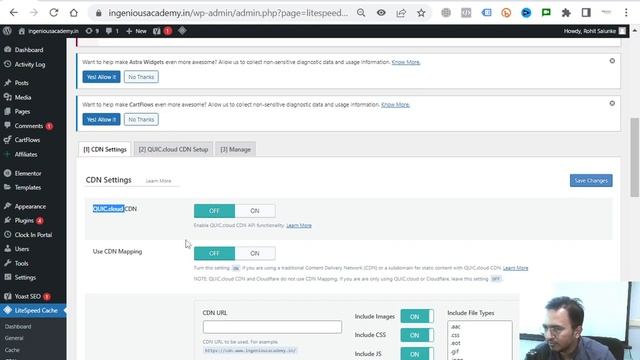Open Learn More under QUIC.cloud CDN
Viewport: 640px width, 360px height.
coord(299,225)
